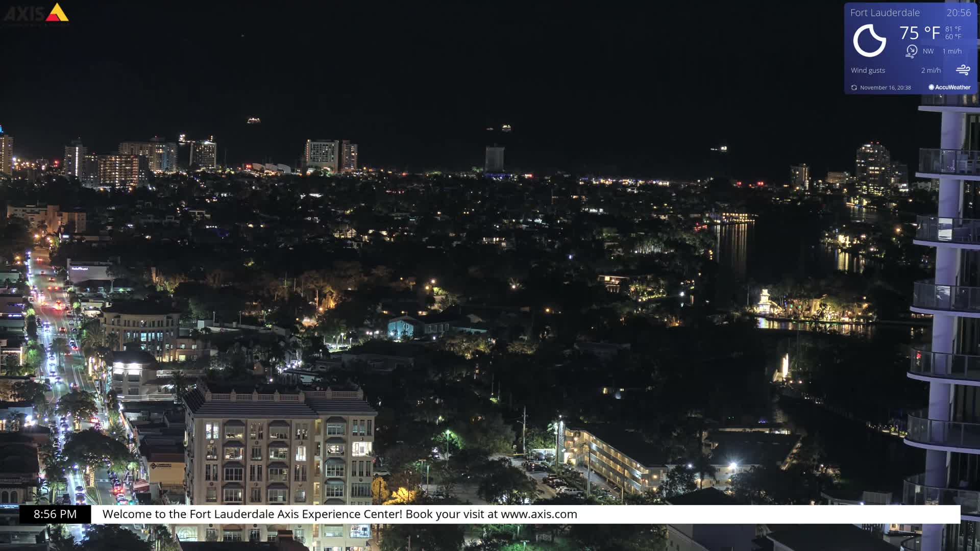This screenshot has width=980, height=551.
Task: Select the moon phase weather icon
Action: [x=869, y=41]
